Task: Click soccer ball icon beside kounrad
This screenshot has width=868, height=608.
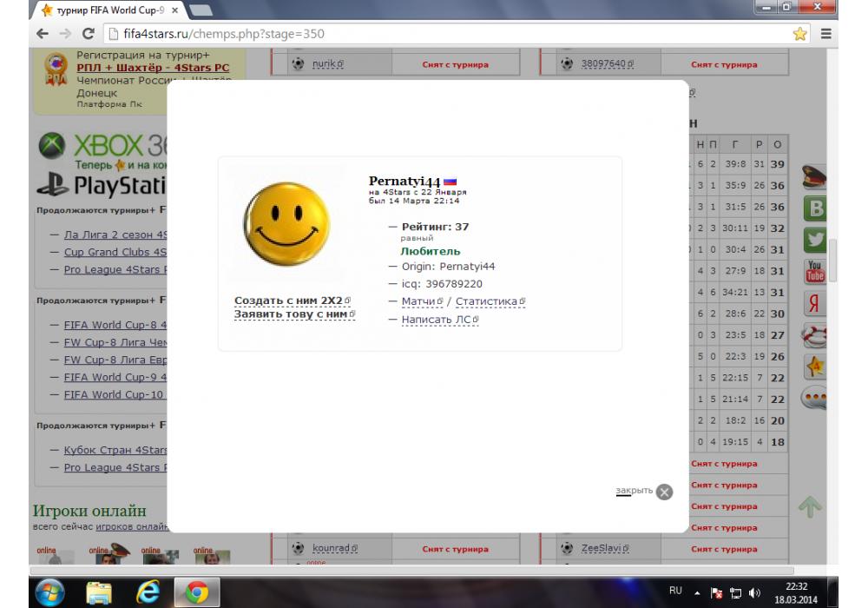Action: pyautogui.click(x=298, y=548)
